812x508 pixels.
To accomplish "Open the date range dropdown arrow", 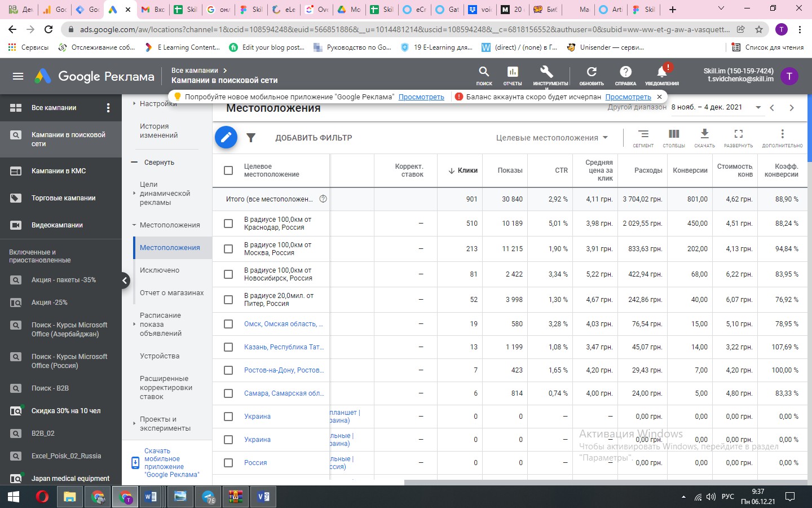I will tap(758, 107).
